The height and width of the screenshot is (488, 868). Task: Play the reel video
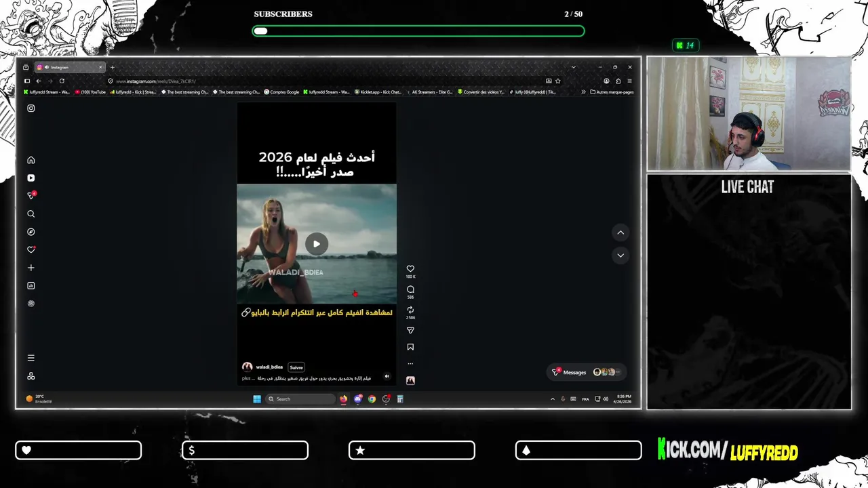316,244
